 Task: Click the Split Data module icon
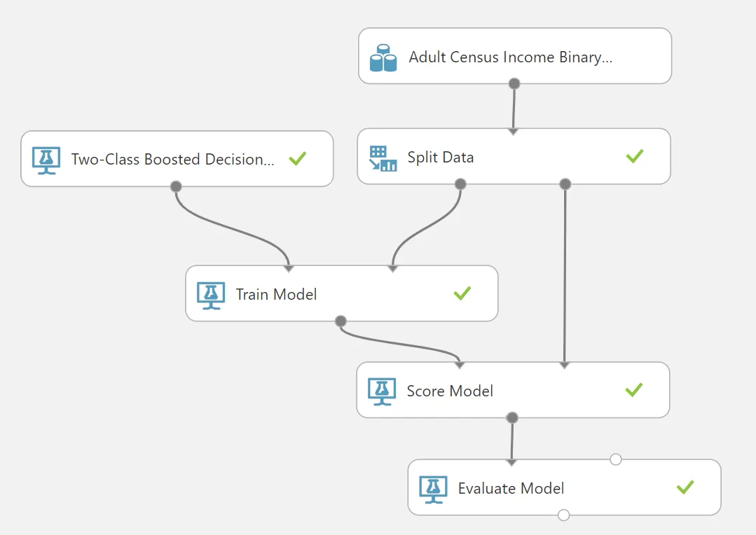pyautogui.click(x=383, y=158)
